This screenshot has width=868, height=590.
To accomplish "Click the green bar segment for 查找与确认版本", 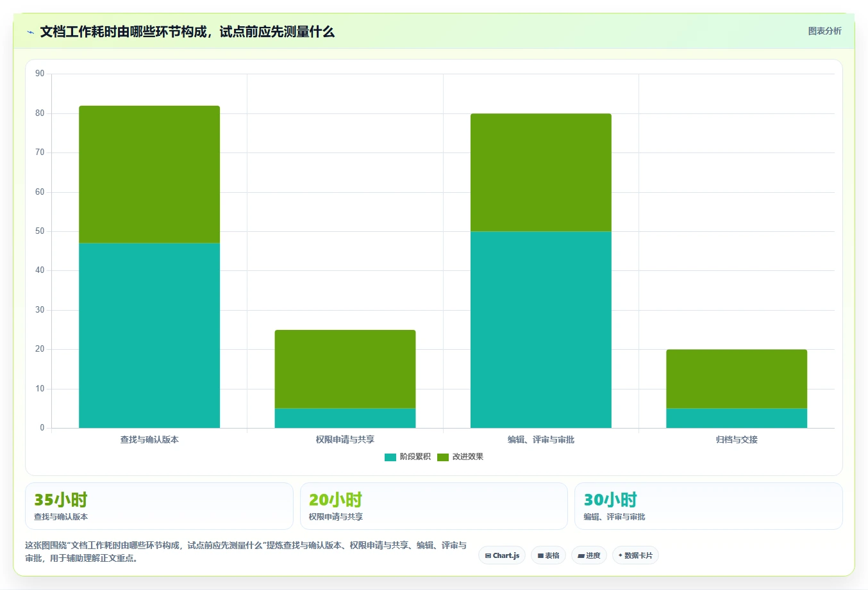I will (x=149, y=174).
